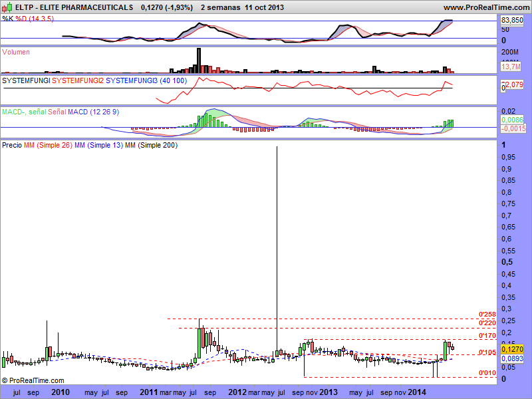Image resolution: width=532 pixels, height=399 pixels.
Task: Click the 0'105 support level label
Action: (487, 352)
